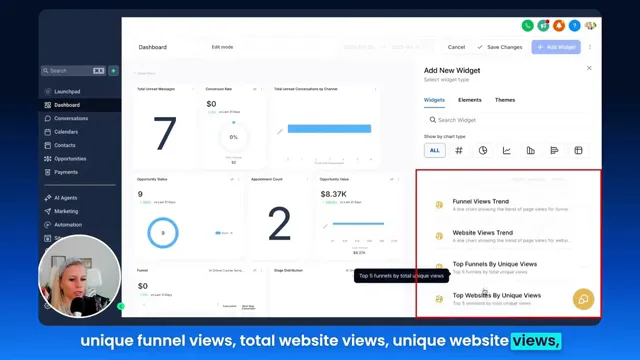The width and height of the screenshot is (640, 360).
Task: Click the Dashboard page title
Action: click(x=153, y=47)
